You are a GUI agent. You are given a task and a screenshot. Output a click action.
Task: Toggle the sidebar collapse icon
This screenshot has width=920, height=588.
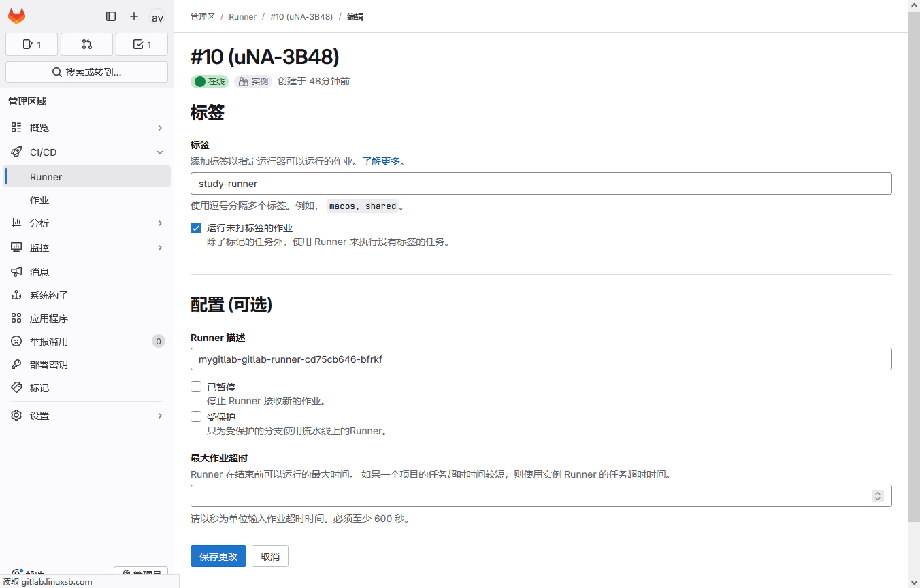tap(111, 16)
